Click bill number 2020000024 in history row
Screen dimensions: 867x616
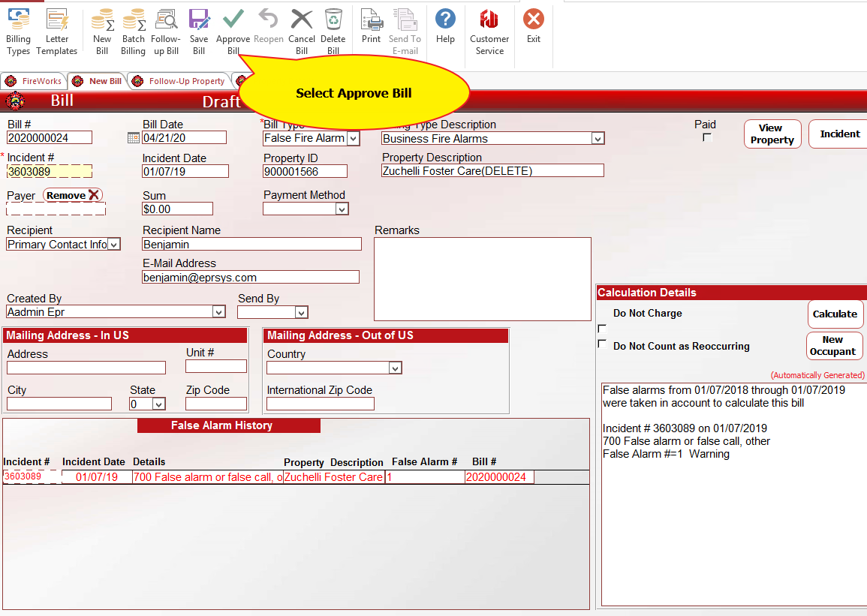499,476
